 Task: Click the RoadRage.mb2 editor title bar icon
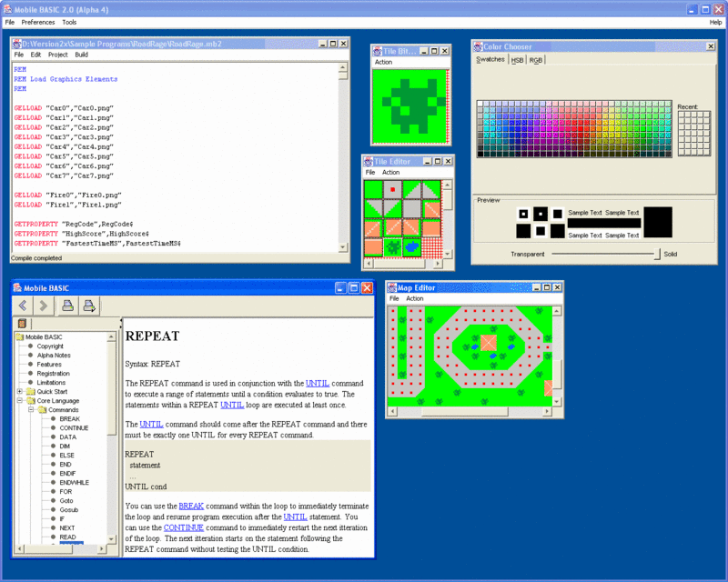(x=17, y=44)
